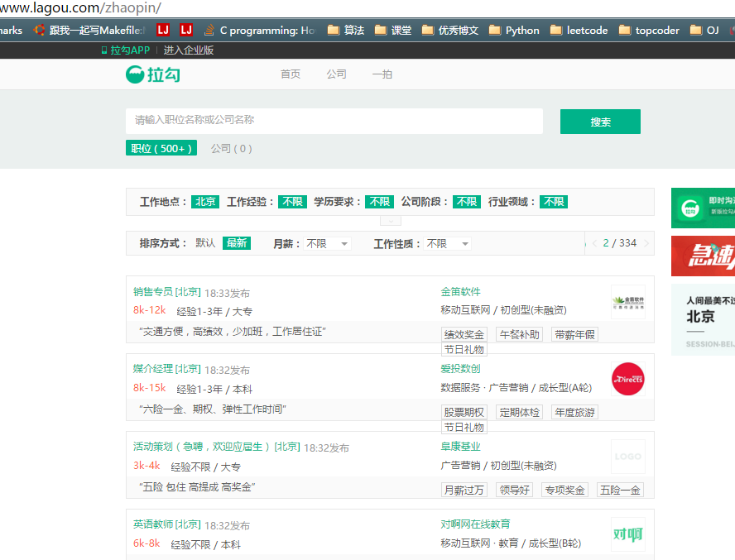Viewport: 735px width, 560px height.
Task: Open the 工作性质 dropdown
Action: [x=448, y=244]
